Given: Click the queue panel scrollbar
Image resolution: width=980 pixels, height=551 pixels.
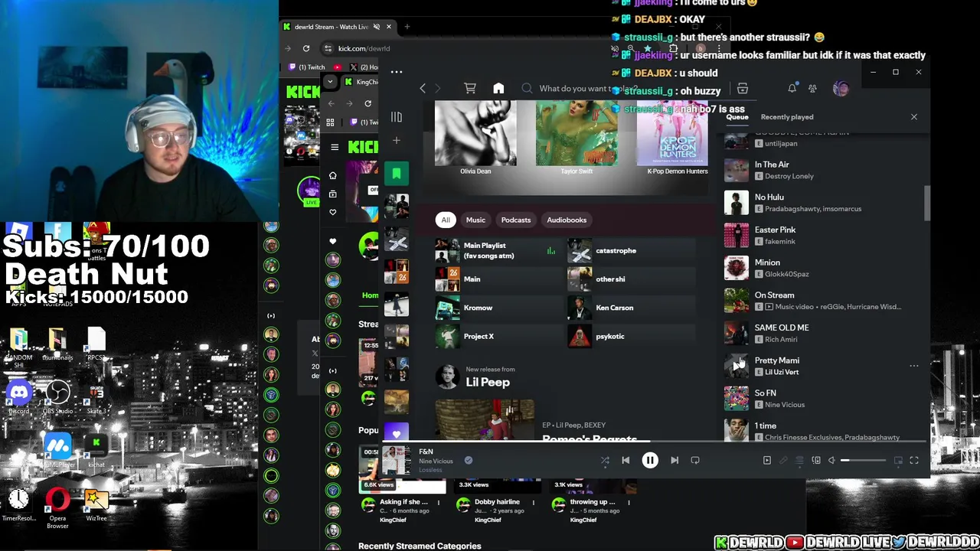Looking at the screenshot, I should coord(927,203).
